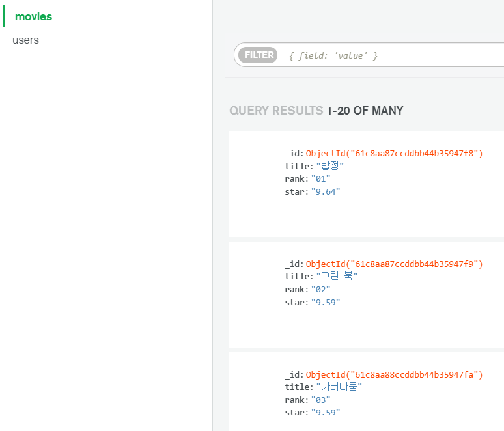Click rank value "02"
Image resolution: width=504 pixels, height=431 pixels.
click(x=320, y=289)
